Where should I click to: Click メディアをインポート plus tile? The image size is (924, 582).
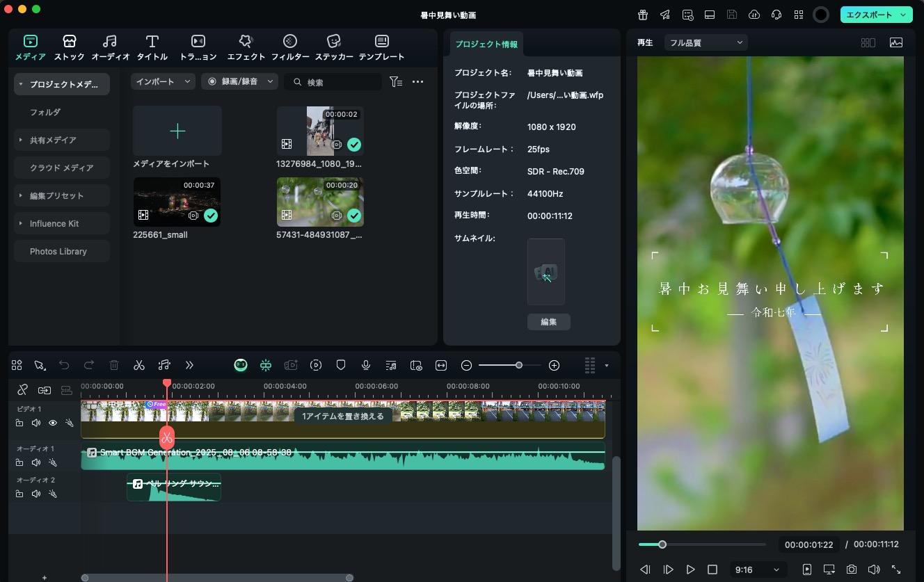[177, 131]
